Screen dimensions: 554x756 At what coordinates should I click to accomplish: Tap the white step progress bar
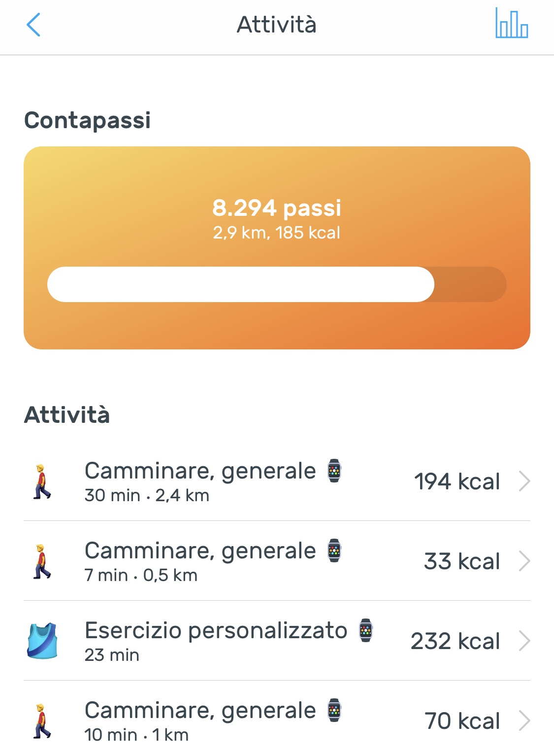(241, 284)
